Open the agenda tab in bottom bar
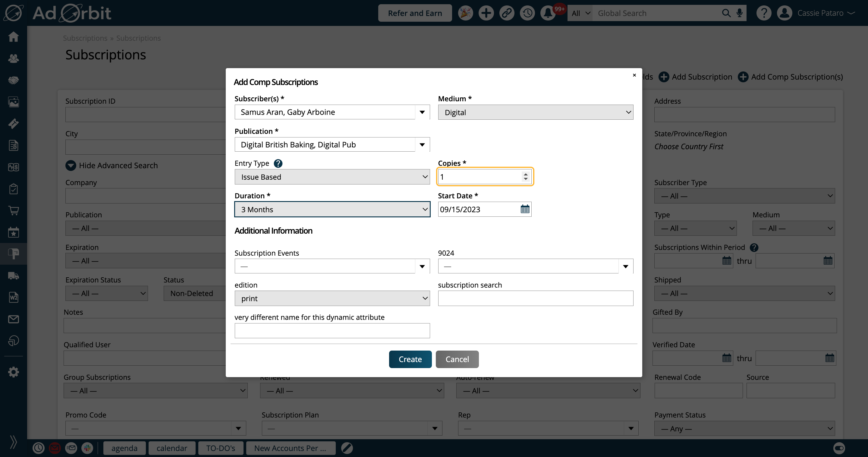 [124, 448]
